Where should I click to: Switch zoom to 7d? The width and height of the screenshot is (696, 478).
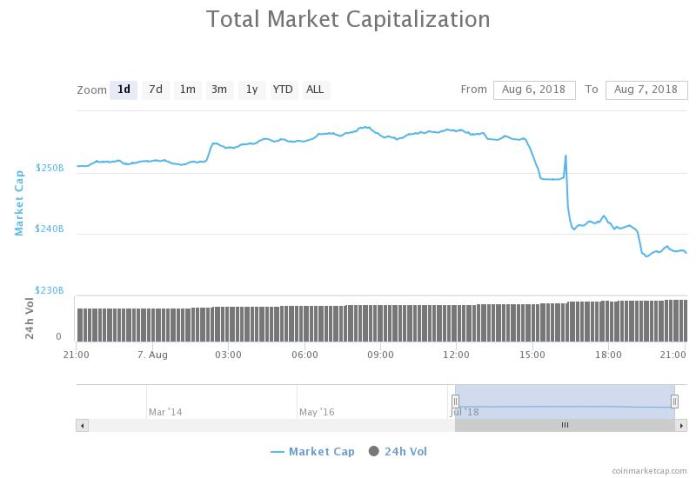click(x=155, y=90)
